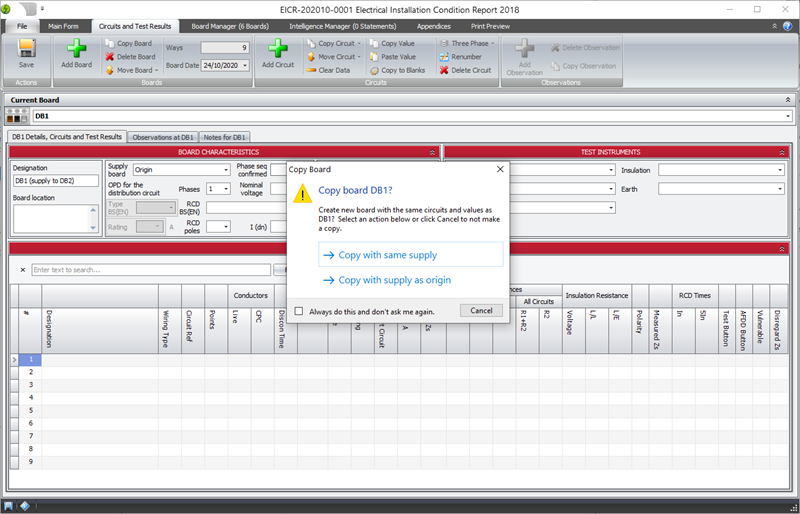Switch to Board Manager (6 Boards) tab
Image resolution: width=800 pixels, height=514 pixels.
click(x=230, y=26)
